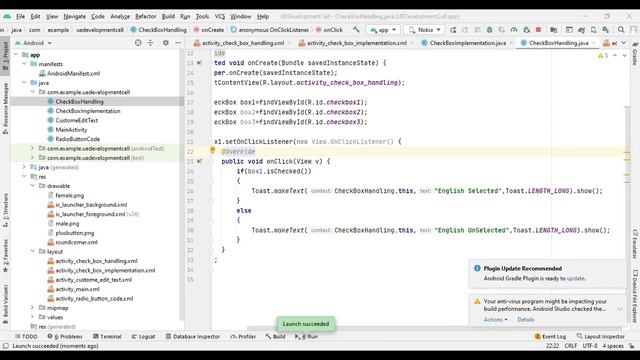The height and width of the screenshot is (360, 640).
Task: Open the Profiler tool window
Action: tap(243, 337)
